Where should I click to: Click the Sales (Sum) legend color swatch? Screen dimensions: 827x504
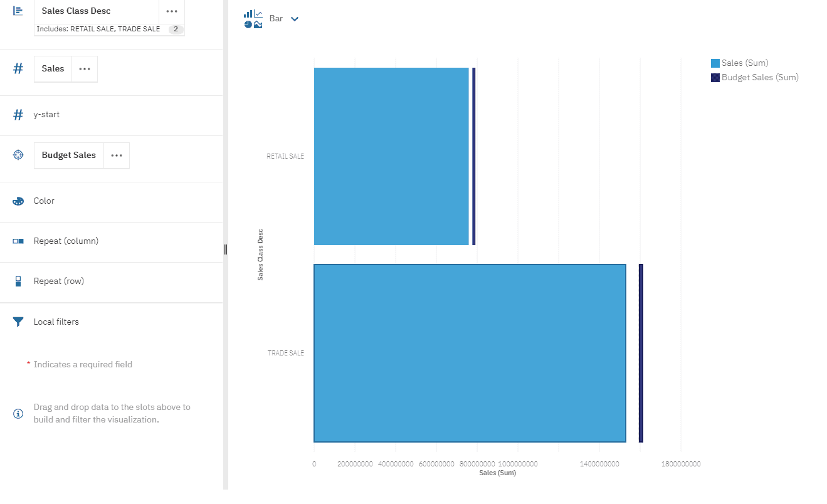point(715,63)
